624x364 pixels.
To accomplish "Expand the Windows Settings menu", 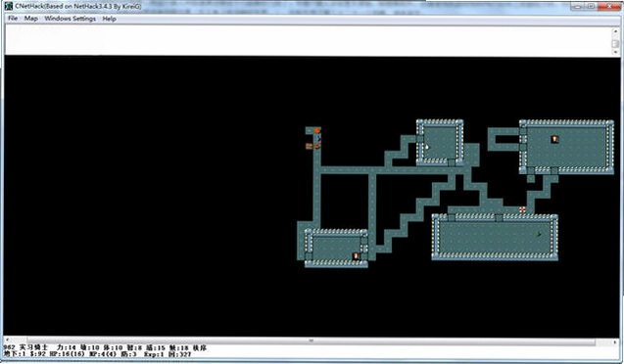I will click(x=71, y=19).
